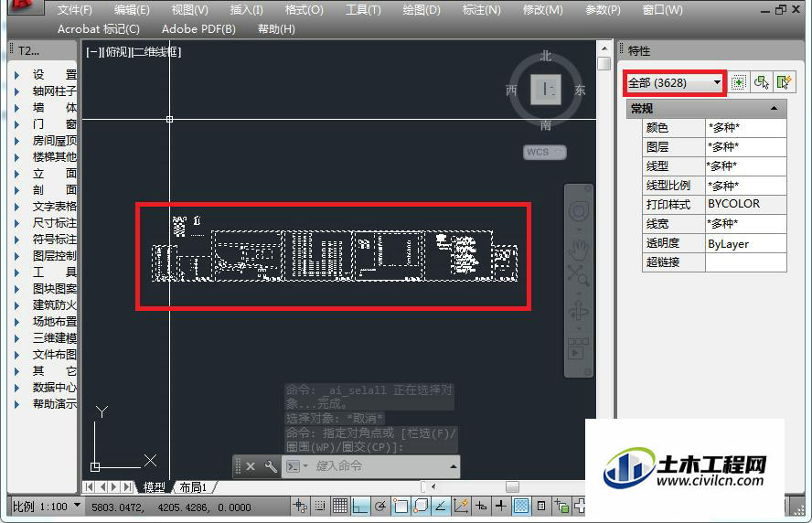This screenshot has width=812, height=523.
Task: Select the 透明度 ByLayer value cell
Action: 746,244
